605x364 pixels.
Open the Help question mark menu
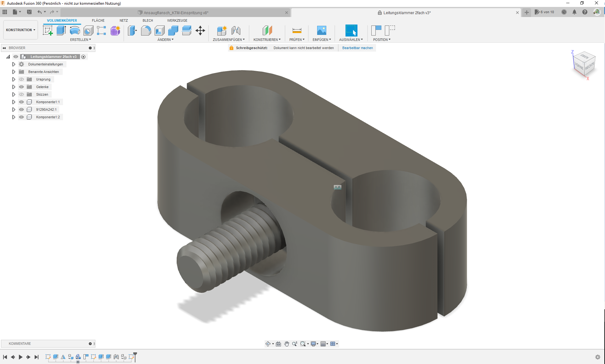(x=585, y=12)
